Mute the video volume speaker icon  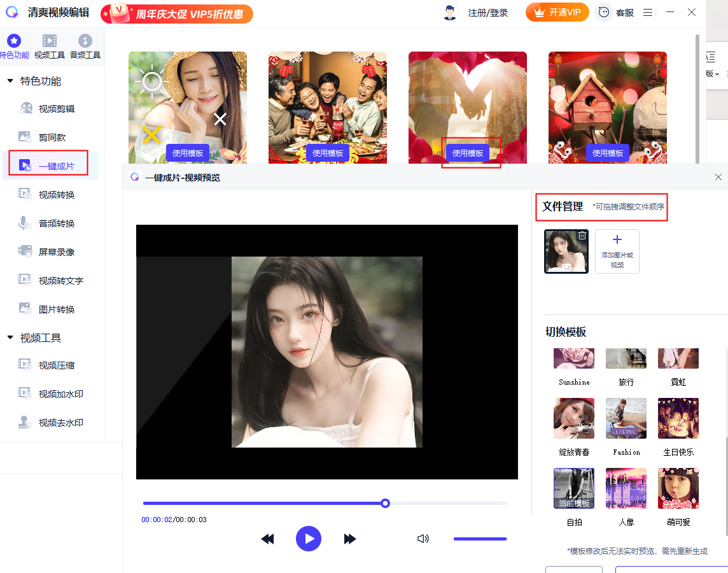click(x=423, y=539)
